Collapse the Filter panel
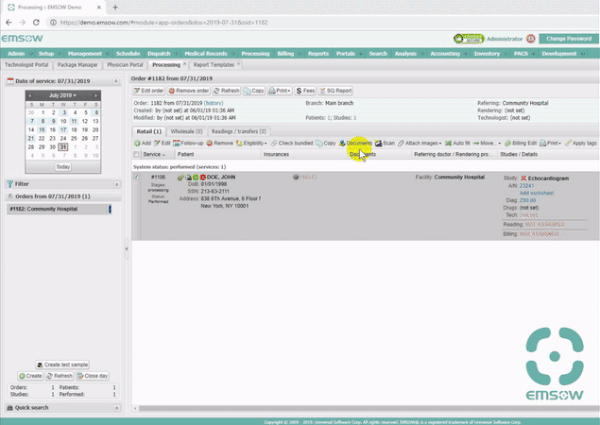 [116, 184]
